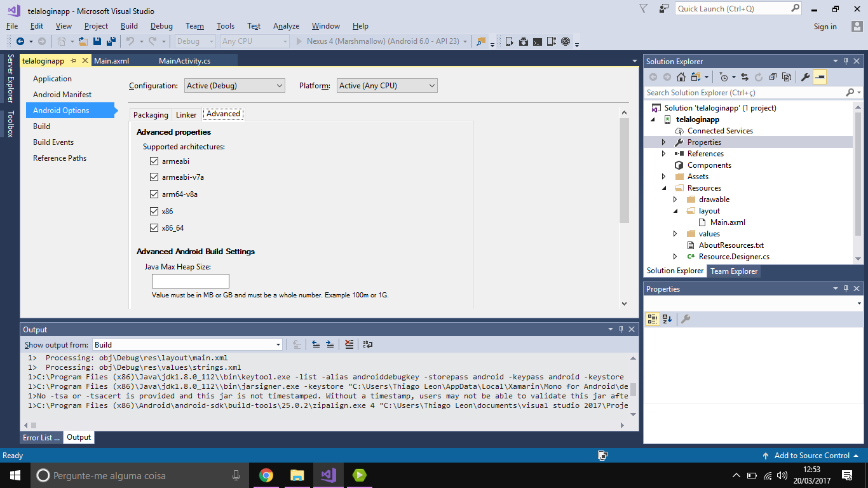868x488 pixels.
Task: Click the Java Max Heap Size field
Action: [x=191, y=281]
